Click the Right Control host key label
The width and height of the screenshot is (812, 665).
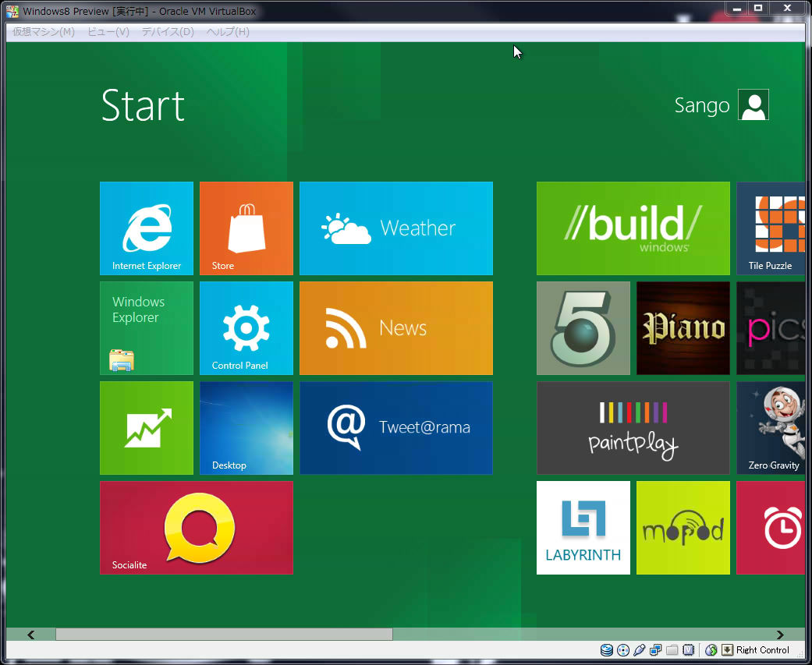point(762,650)
